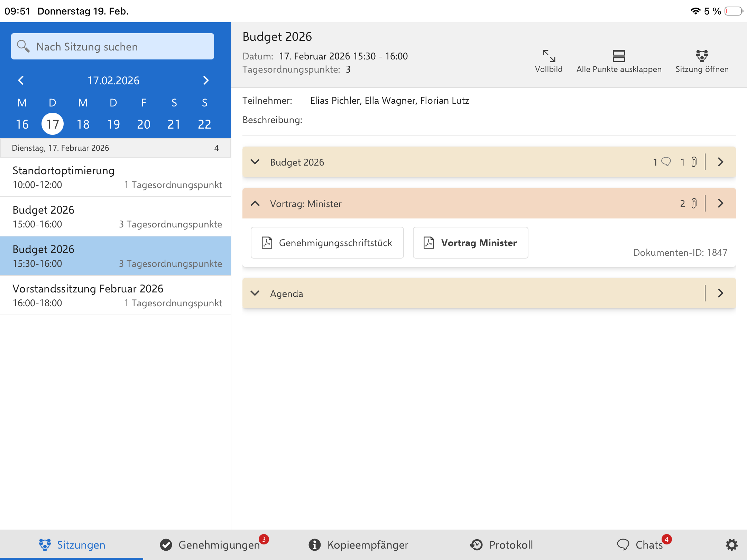Open details arrow for Agenda item
The image size is (747, 560).
tap(721, 293)
